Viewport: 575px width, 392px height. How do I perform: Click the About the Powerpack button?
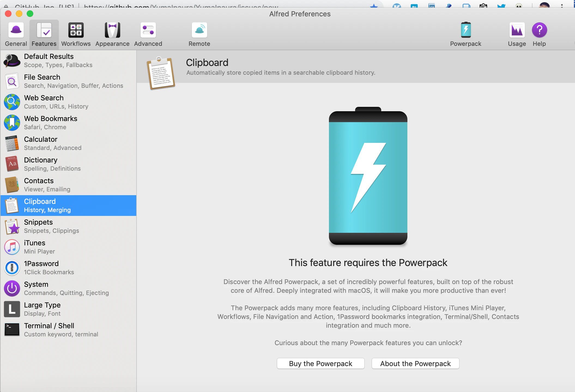[x=416, y=364]
